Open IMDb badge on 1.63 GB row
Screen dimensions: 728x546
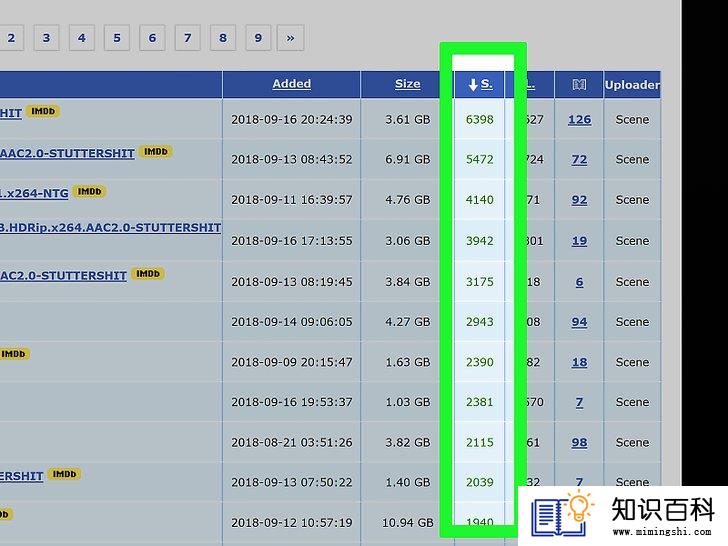click(x=14, y=354)
